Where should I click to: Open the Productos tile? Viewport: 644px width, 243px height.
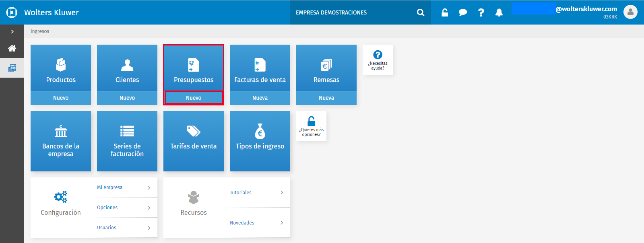[x=61, y=68]
